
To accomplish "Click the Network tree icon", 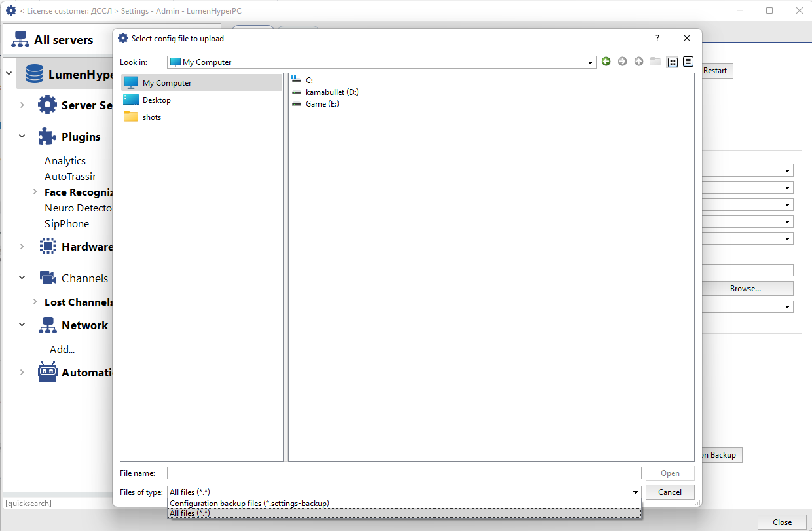I will coord(48,325).
